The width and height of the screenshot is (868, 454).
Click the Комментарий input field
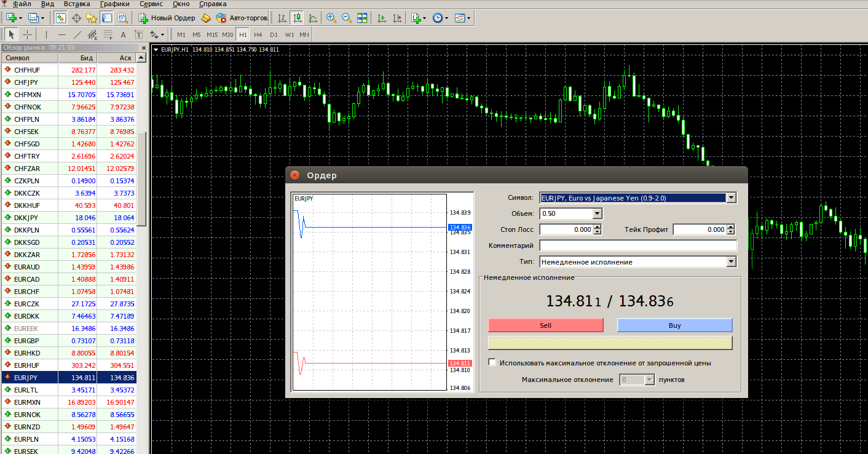point(638,245)
